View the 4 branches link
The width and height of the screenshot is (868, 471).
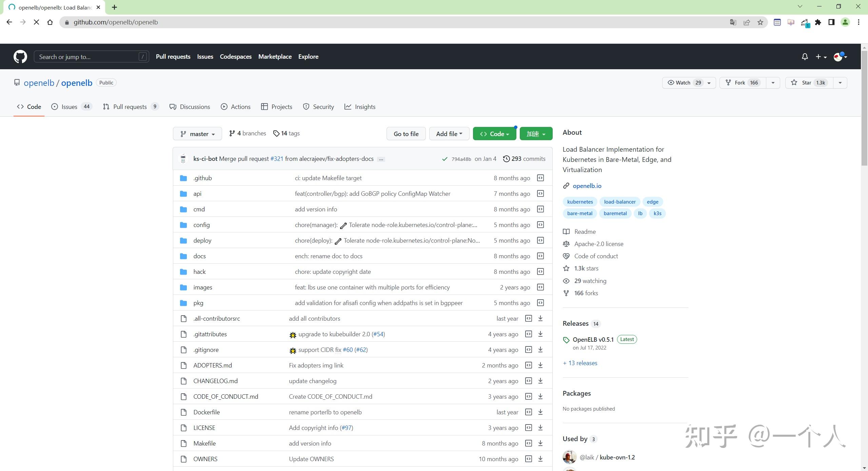tap(248, 133)
